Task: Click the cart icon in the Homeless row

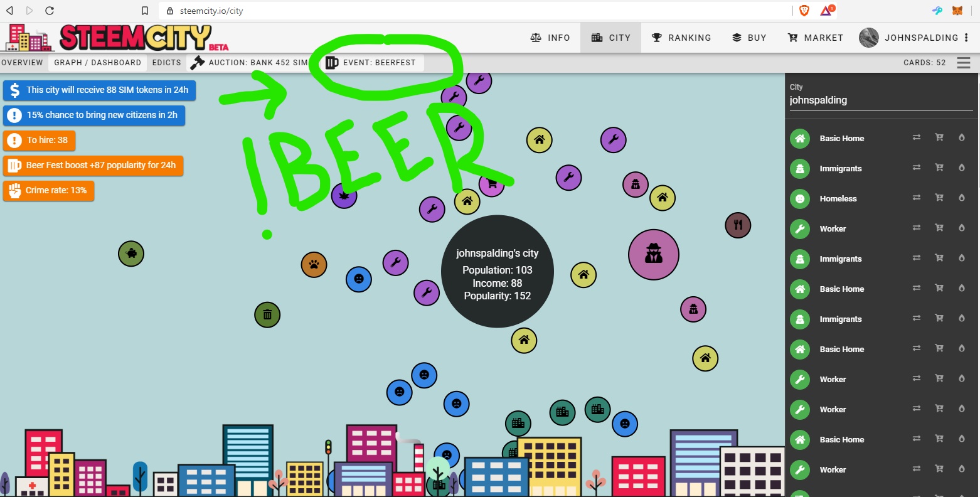Action: 939,198
